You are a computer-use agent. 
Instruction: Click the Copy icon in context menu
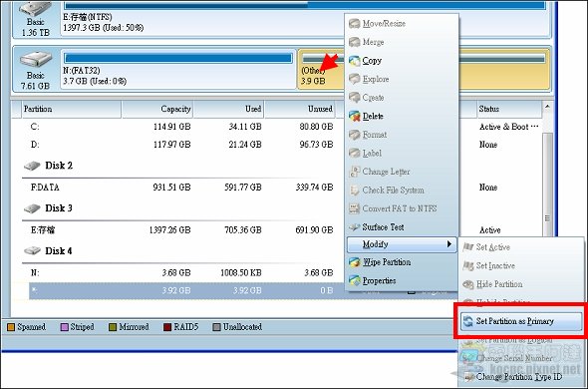click(x=355, y=61)
